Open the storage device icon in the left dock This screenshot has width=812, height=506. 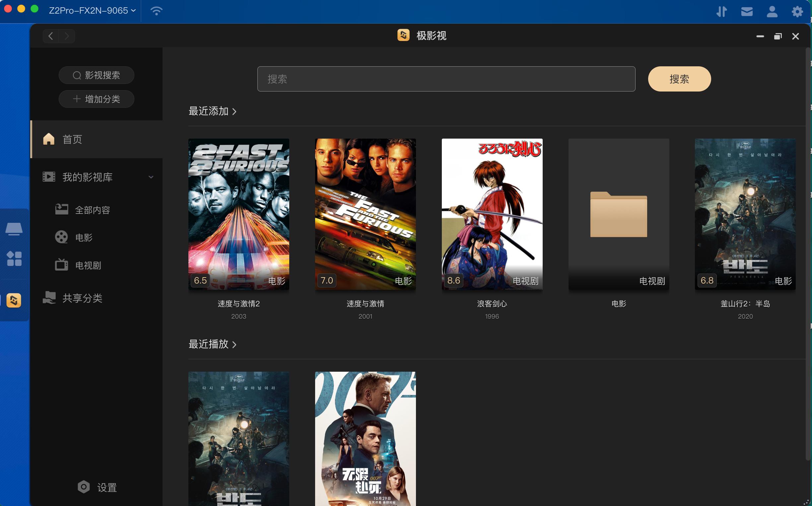(x=14, y=229)
